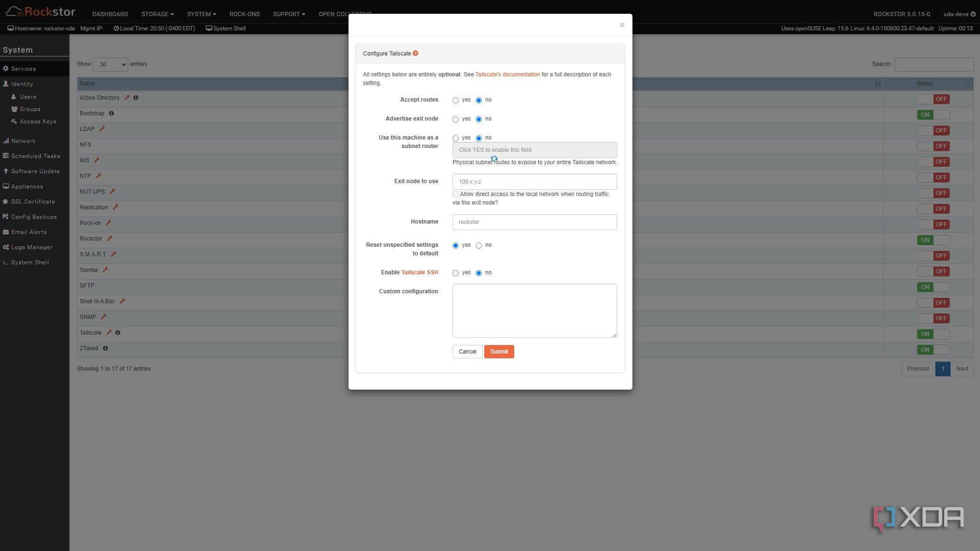Click the info icon beside Tailscale service
The height and width of the screenshot is (551, 980).
coord(118,333)
